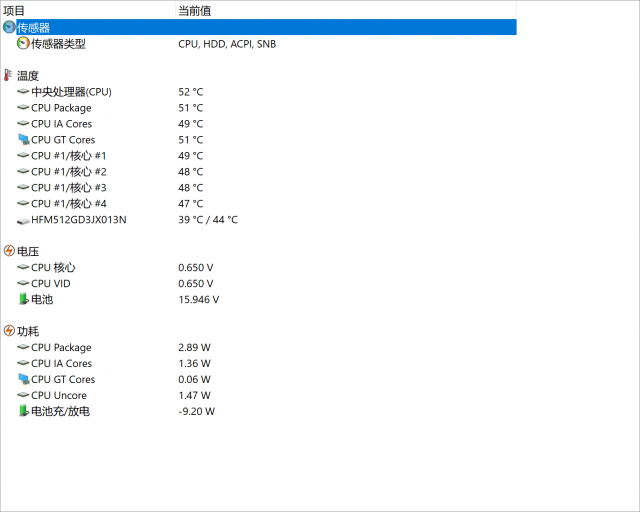The height and width of the screenshot is (512, 640).
Task: Select the CPU #1/核心 #3 row
Action: coord(259,187)
